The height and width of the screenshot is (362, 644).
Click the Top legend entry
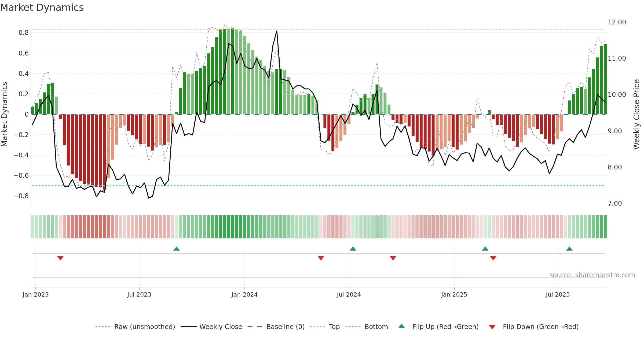(325, 327)
